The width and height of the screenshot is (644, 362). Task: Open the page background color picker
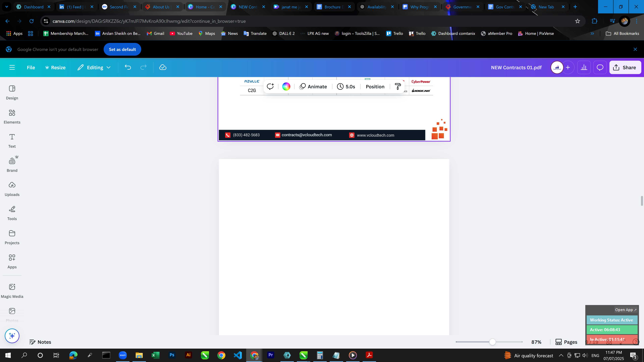point(286,86)
